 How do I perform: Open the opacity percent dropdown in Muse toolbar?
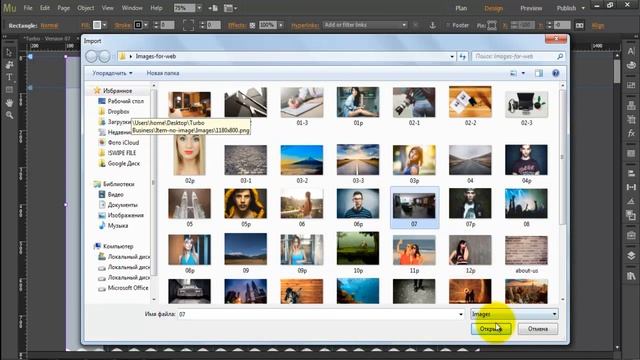point(280,25)
